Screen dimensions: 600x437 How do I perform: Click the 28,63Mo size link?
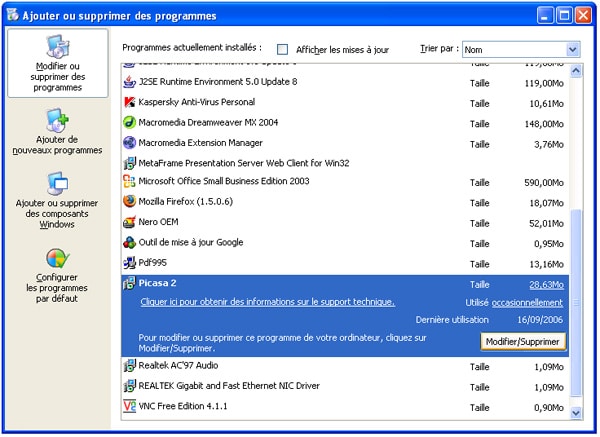(546, 285)
